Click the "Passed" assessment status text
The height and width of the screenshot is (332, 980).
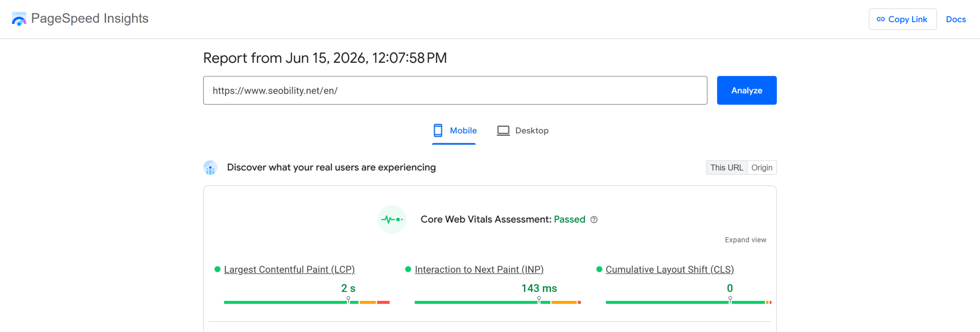(570, 219)
